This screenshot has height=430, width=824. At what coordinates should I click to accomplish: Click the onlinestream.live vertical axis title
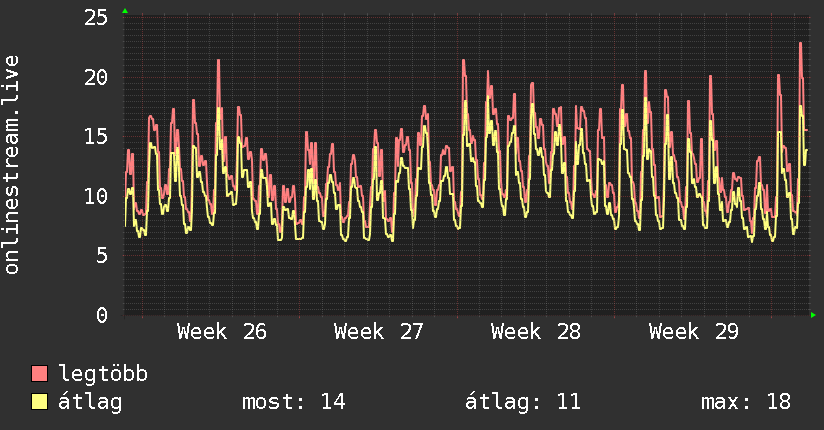click(x=11, y=165)
